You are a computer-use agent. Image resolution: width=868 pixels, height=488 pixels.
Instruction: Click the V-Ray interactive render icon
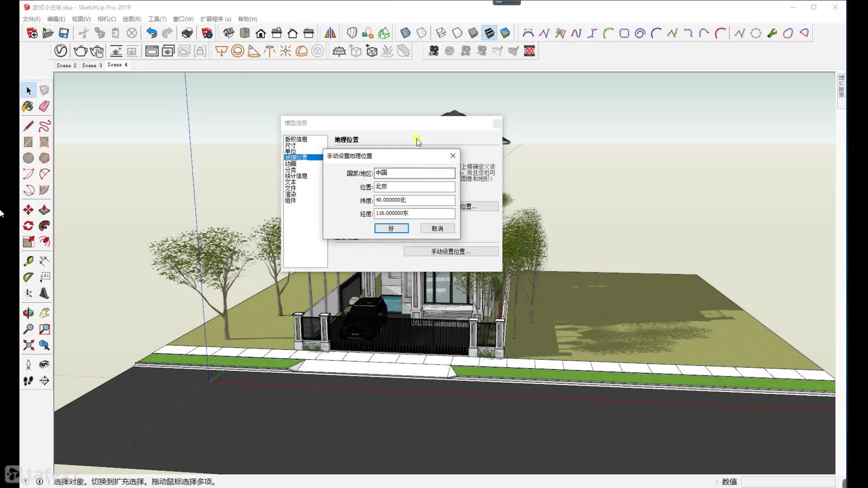(97, 51)
